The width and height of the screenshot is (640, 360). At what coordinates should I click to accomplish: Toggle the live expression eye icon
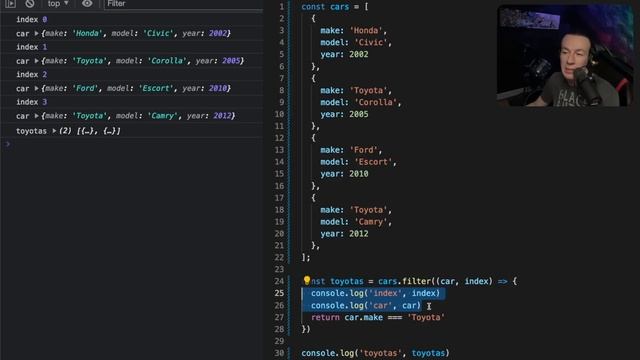[87, 4]
